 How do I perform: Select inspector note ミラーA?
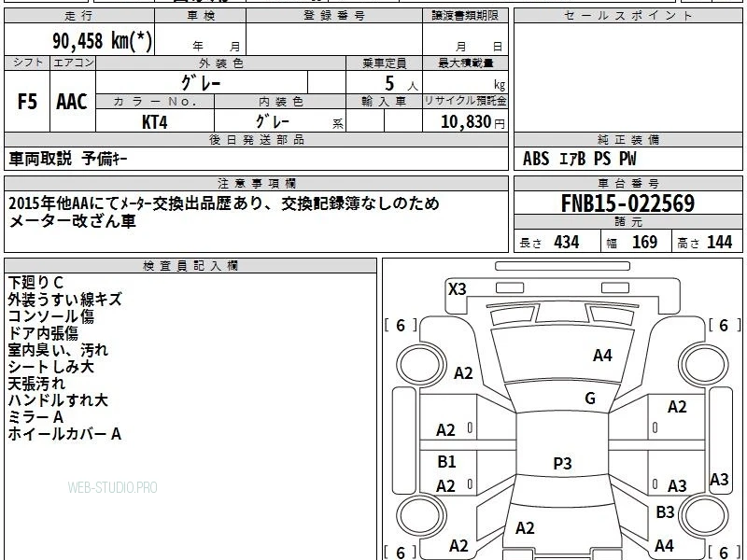tap(35, 417)
